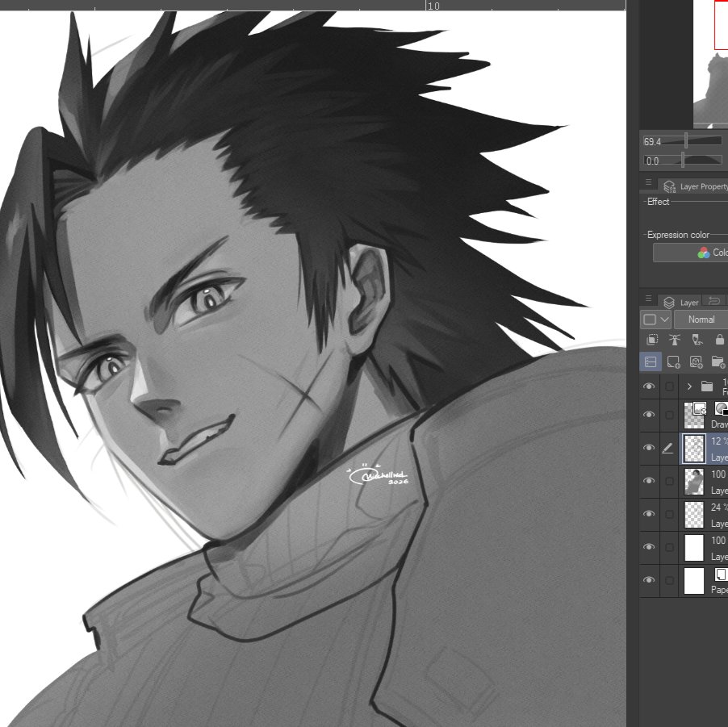This screenshot has width=728, height=727.
Task: Select the Draw layer thumbnail
Action: pos(694,416)
